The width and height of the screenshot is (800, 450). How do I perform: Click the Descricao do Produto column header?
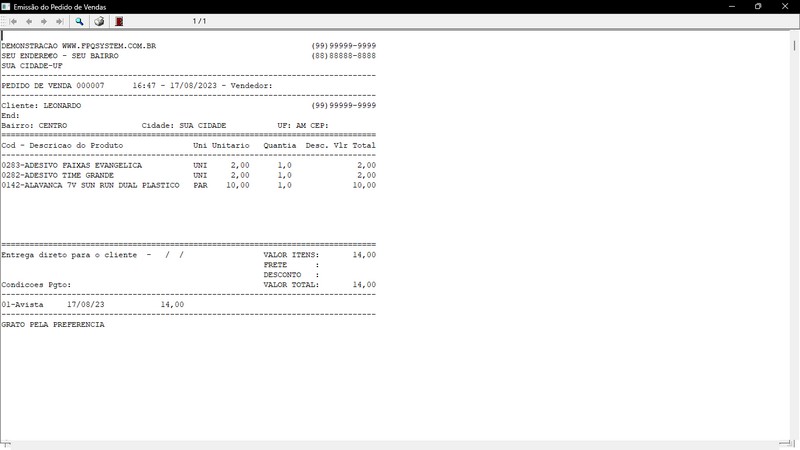click(x=76, y=145)
